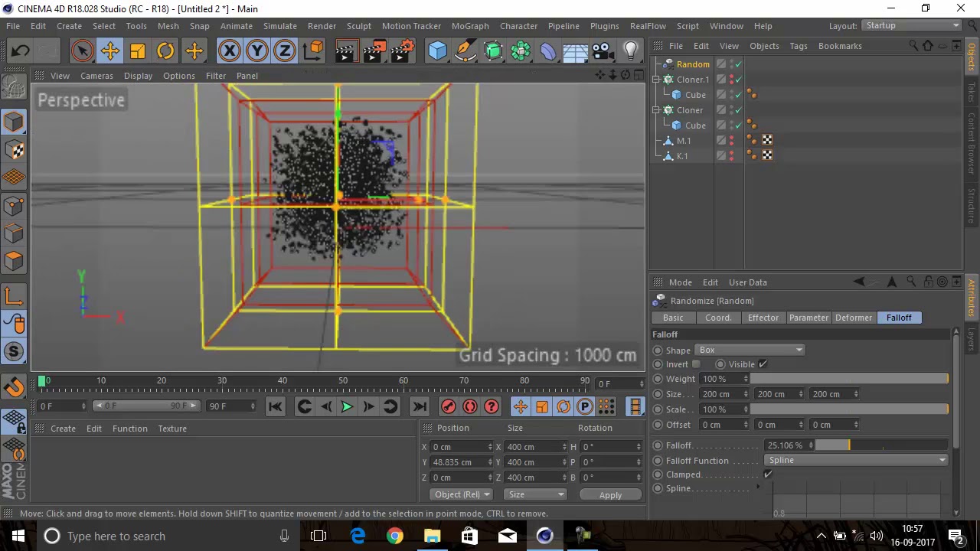Click the Record Active Objects button
The height and width of the screenshot is (551, 980).
pyautogui.click(x=449, y=407)
